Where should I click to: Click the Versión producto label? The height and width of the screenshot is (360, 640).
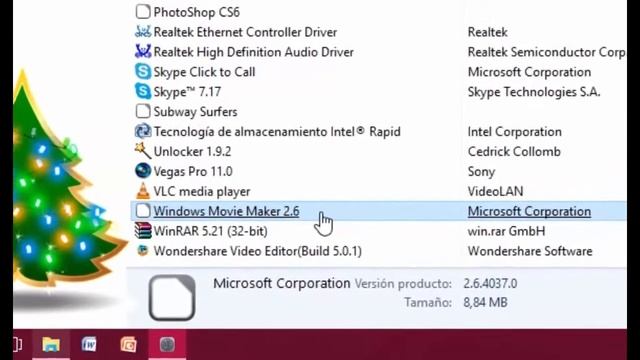point(403,283)
